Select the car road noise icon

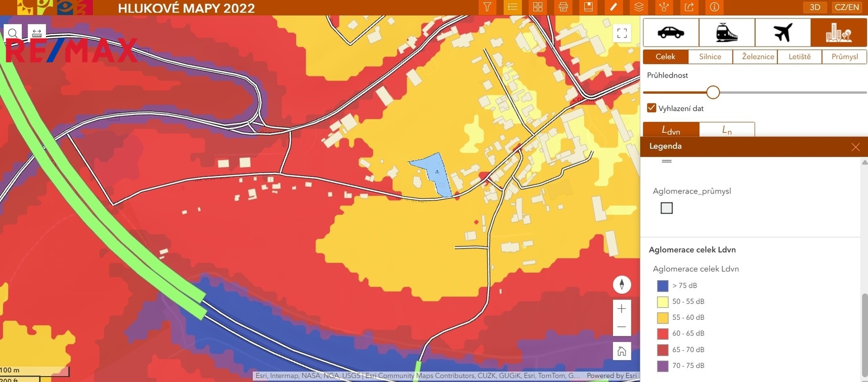[671, 33]
